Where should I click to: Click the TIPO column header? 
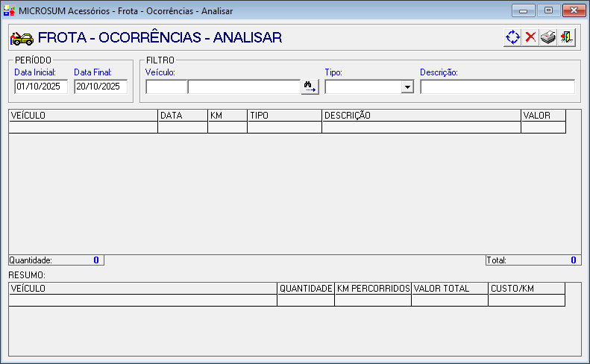coord(284,116)
